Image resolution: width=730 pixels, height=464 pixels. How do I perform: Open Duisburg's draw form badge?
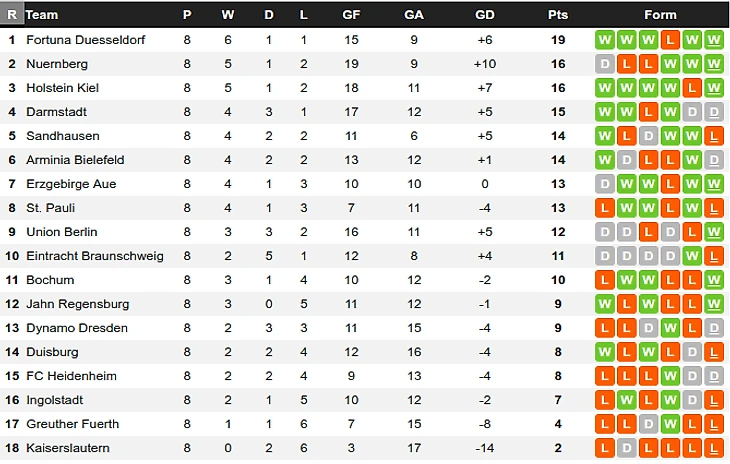pos(692,352)
